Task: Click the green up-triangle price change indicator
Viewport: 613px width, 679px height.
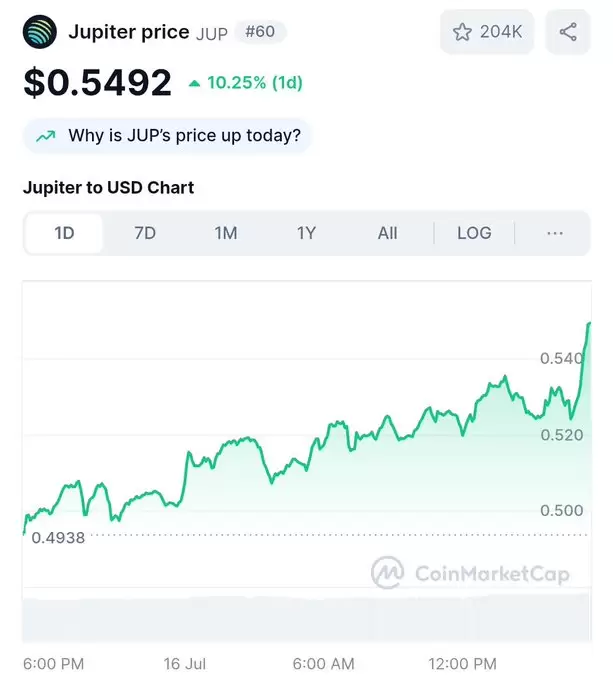Action: tap(194, 83)
